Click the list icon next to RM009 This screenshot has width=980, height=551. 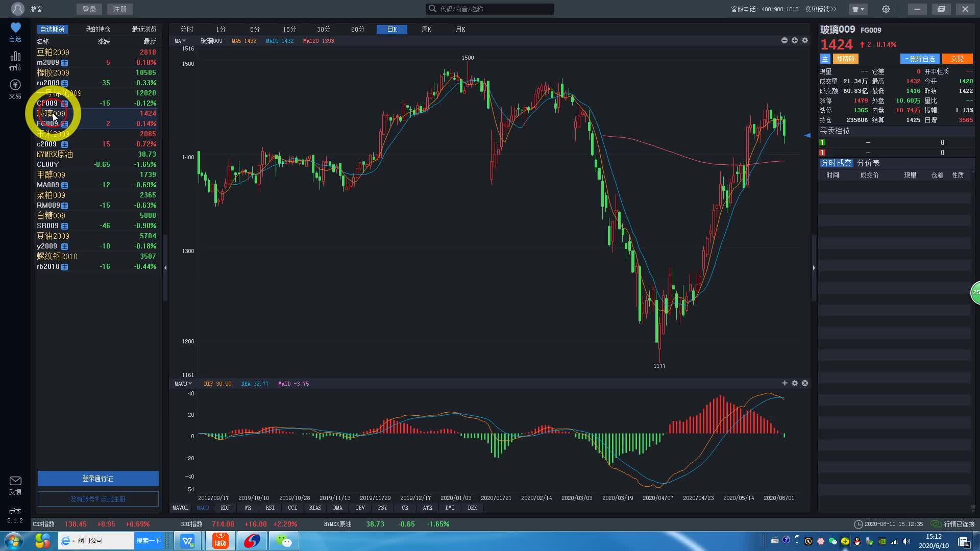pyautogui.click(x=65, y=206)
